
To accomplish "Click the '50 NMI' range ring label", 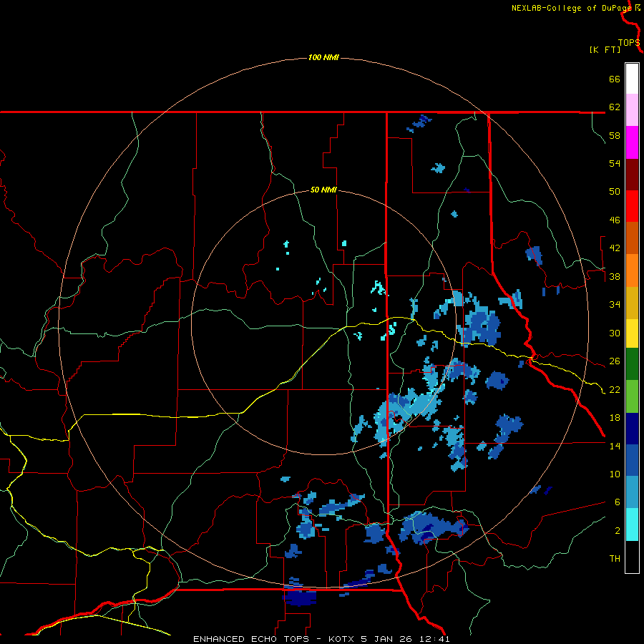I will pos(323,190).
